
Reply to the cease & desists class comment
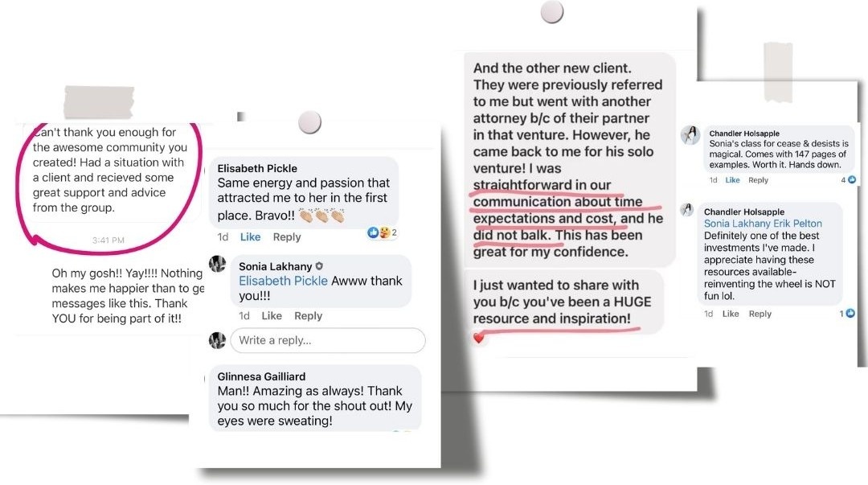(758, 180)
